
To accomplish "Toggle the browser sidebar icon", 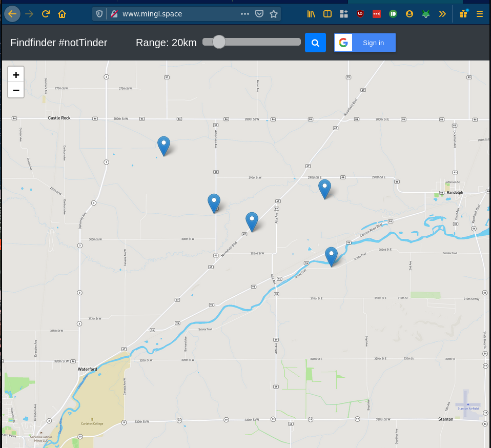I will [327, 14].
